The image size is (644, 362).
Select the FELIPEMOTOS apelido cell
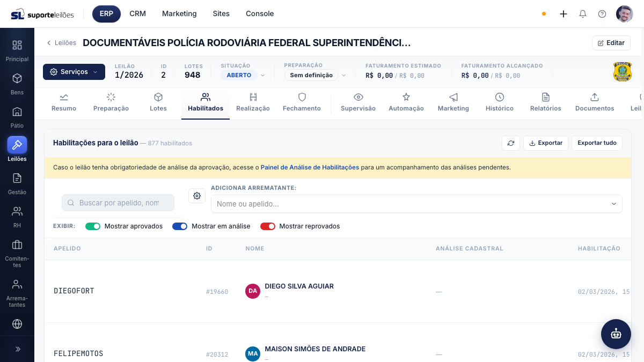78,354
